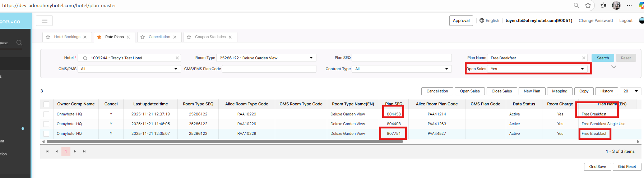
Task: Click browser favorites star icon
Action: pos(588,5)
